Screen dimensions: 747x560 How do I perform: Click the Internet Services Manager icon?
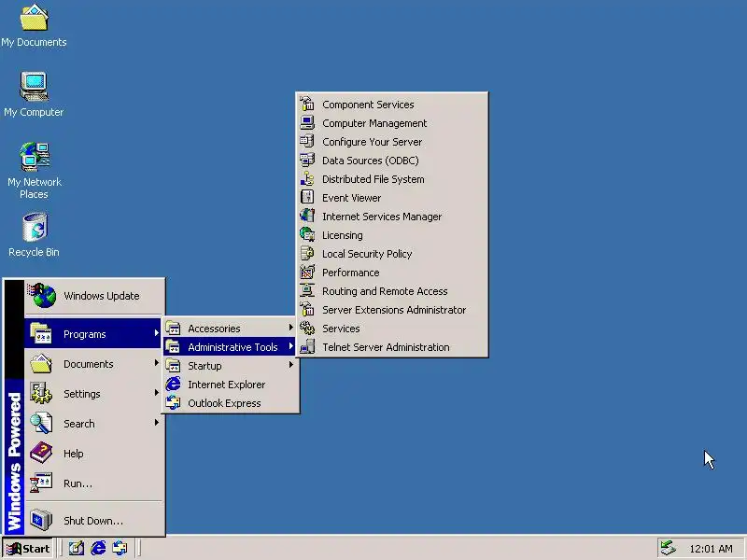tap(307, 216)
